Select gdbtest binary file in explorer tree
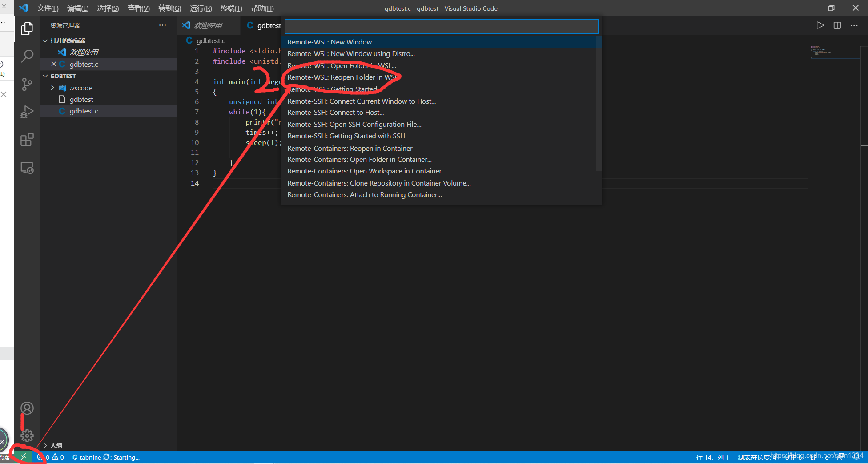This screenshot has width=868, height=464. 108,99
